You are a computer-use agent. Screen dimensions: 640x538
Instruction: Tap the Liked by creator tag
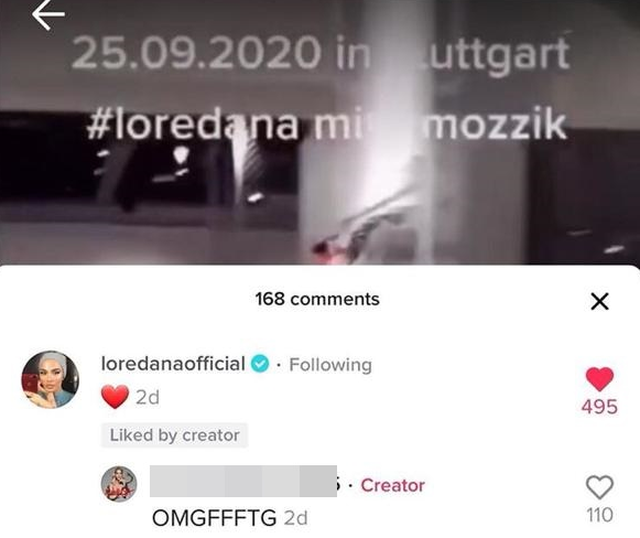pyautogui.click(x=174, y=435)
